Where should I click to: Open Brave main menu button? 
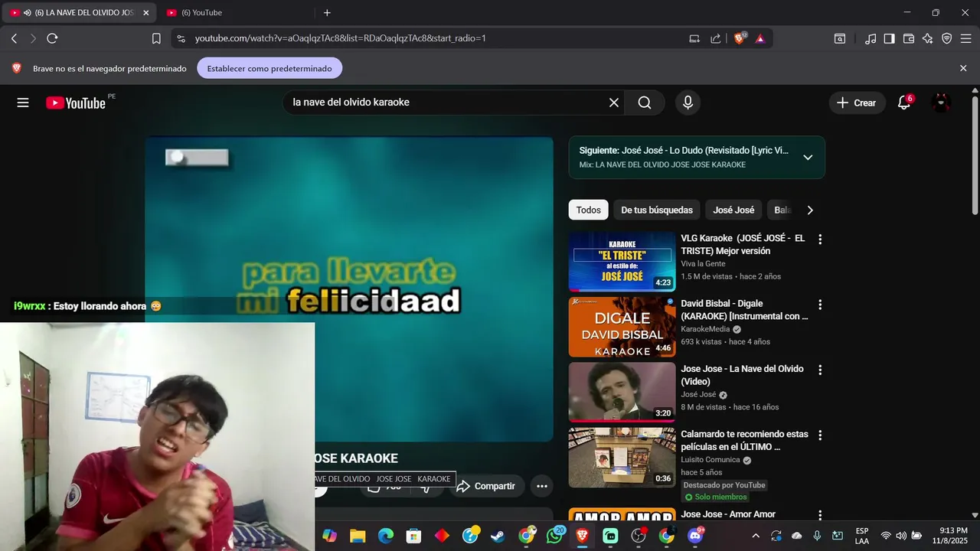pyautogui.click(x=965, y=38)
